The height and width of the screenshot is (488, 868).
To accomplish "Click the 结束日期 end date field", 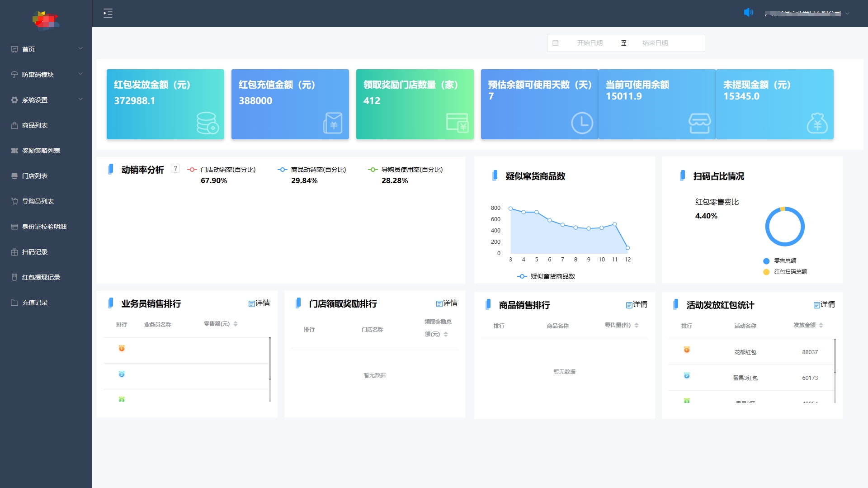I will (x=655, y=43).
